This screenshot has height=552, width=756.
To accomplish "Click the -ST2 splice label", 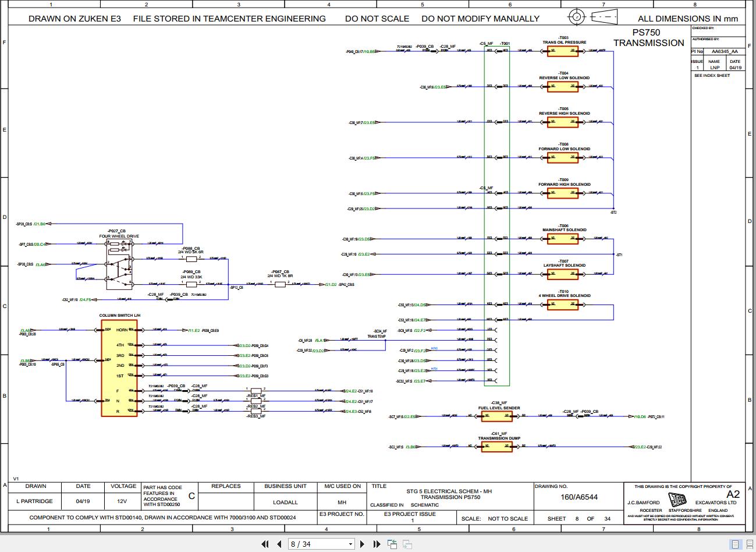I will click(x=613, y=213).
